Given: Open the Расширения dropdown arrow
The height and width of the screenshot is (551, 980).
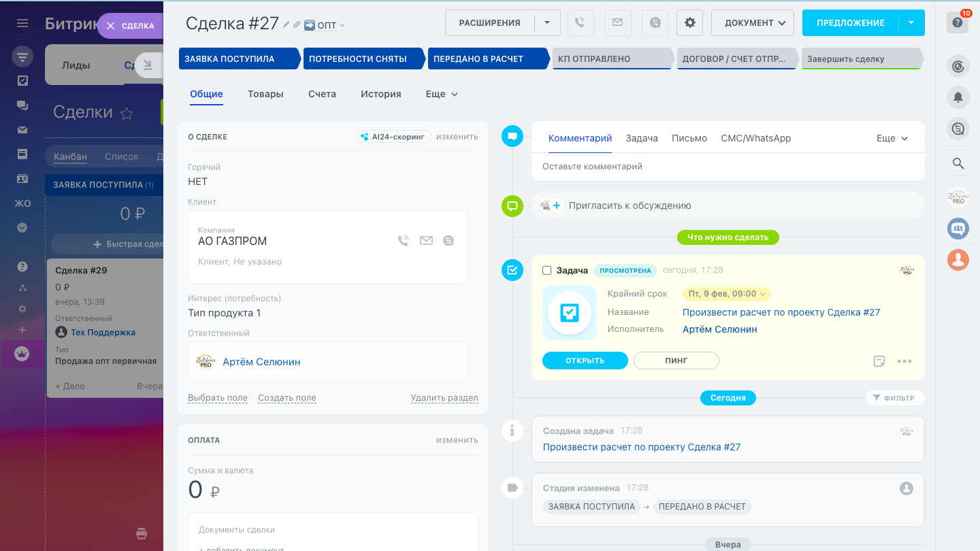Looking at the screenshot, I should click(547, 22).
